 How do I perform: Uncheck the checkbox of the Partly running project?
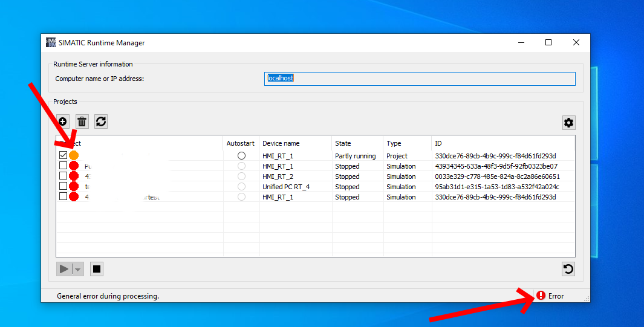[63, 155]
